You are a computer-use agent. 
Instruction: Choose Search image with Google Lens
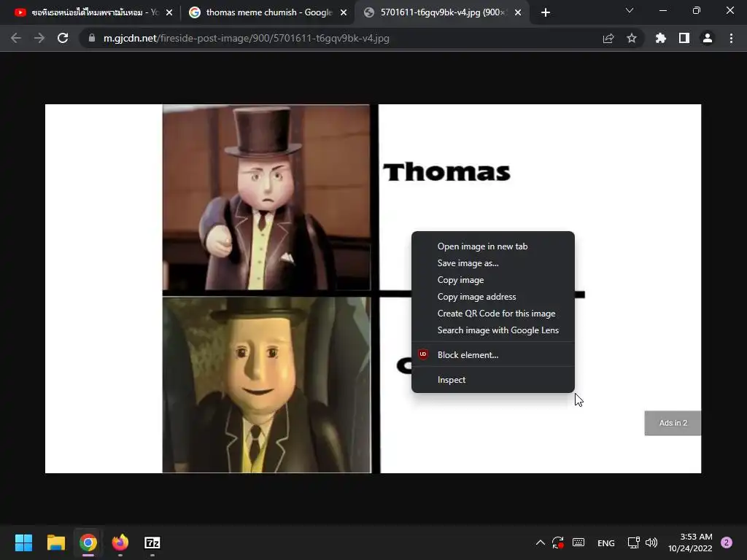[x=493, y=330]
